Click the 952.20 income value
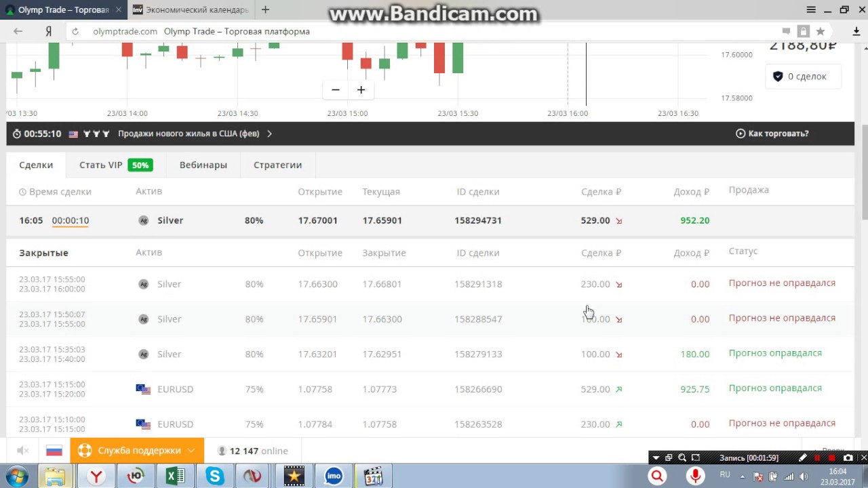The image size is (868, 488). tap(695, 220)
